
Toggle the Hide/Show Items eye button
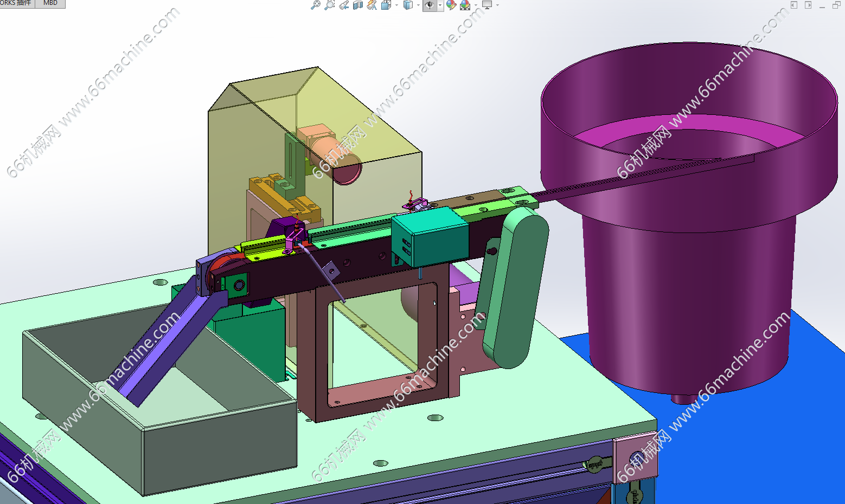coord(429,5)
